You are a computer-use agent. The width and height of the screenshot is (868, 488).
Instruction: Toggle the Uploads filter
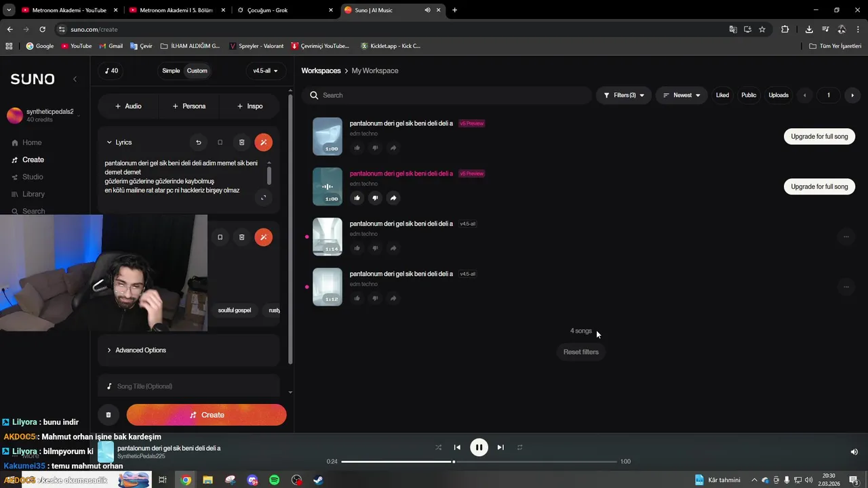click(x=778, y=95)
